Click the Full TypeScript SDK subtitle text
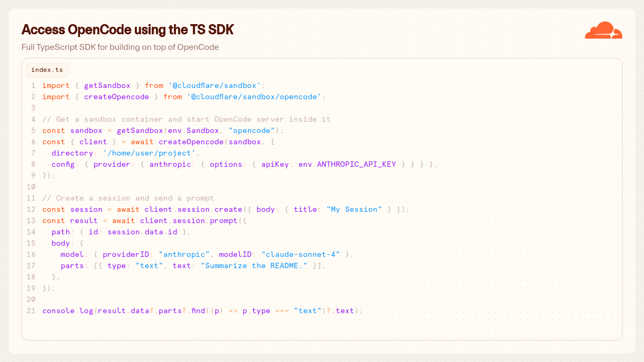644x362 pixels. tap(120, 47)
